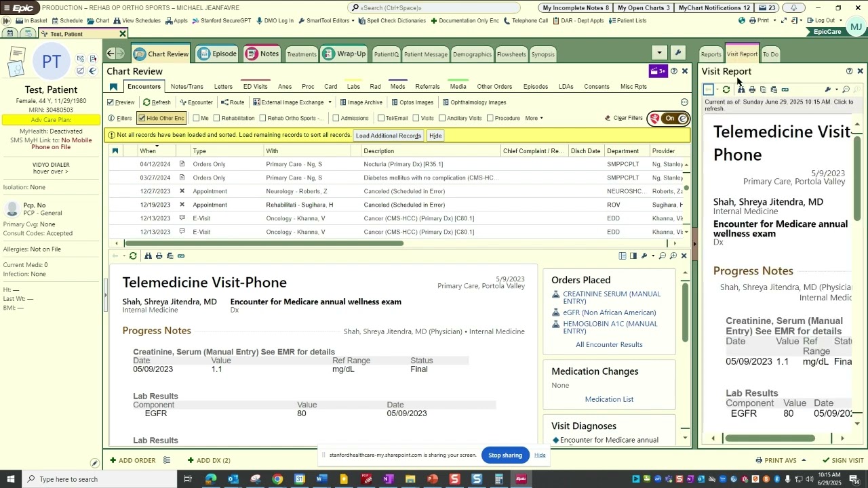Viewport: 868px width, 488px height.
Task: Open External Image Exchange dropdown arrow
Action: 330,102
